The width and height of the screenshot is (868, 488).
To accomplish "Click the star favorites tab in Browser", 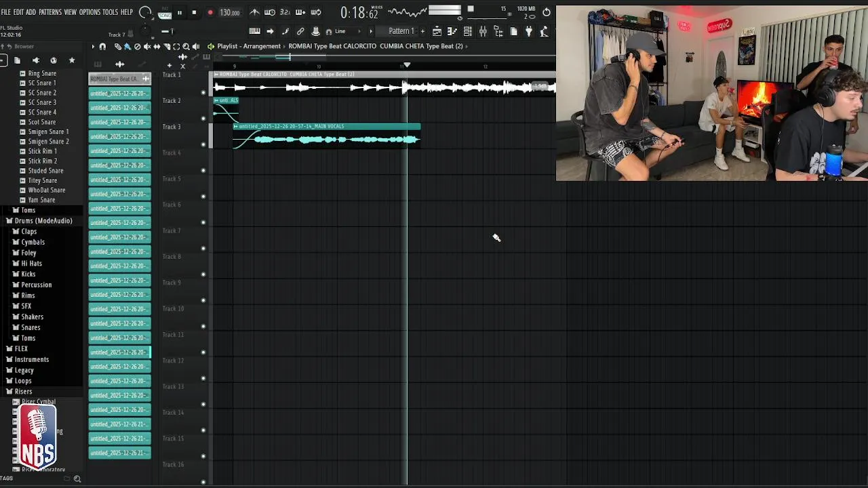I will [x=72, y=60].
